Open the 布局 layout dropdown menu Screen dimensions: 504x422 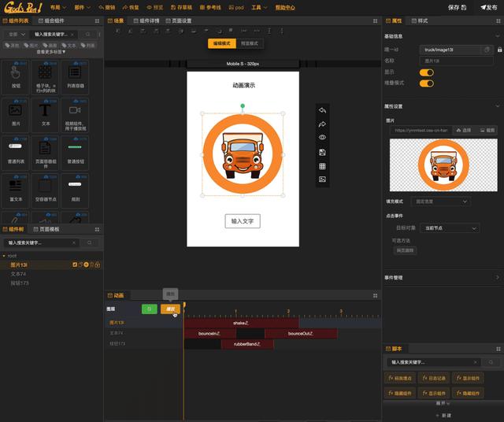pyautogui.click(x=58, y=7)
